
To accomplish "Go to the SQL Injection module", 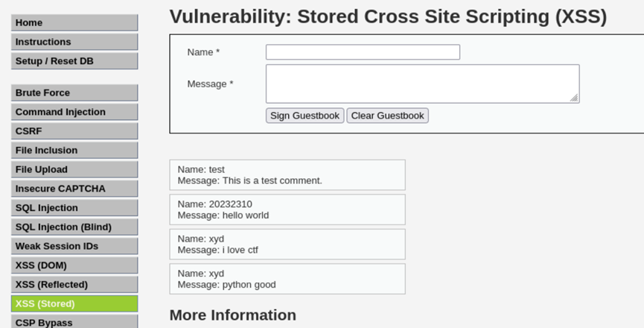I will pos(74,208).
